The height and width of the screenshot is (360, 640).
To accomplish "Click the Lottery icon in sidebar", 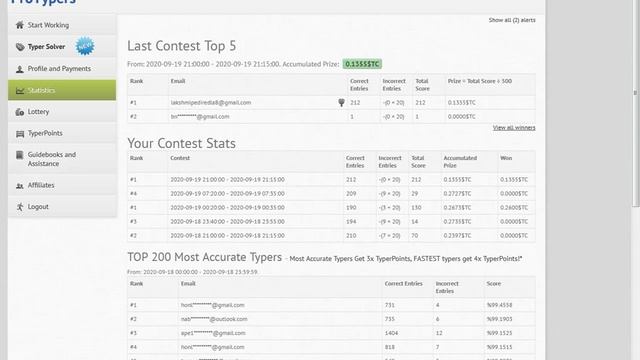I will [20, 112].
